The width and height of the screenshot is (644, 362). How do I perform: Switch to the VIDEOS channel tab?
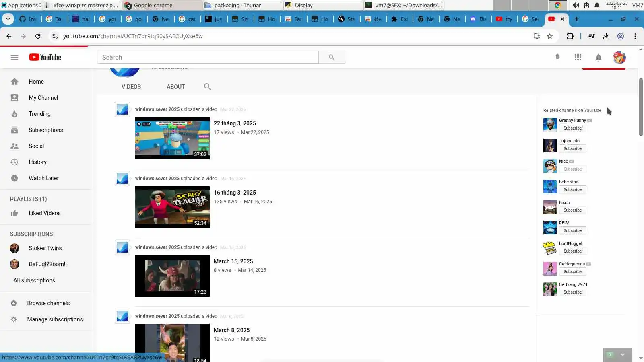(131, 86)
